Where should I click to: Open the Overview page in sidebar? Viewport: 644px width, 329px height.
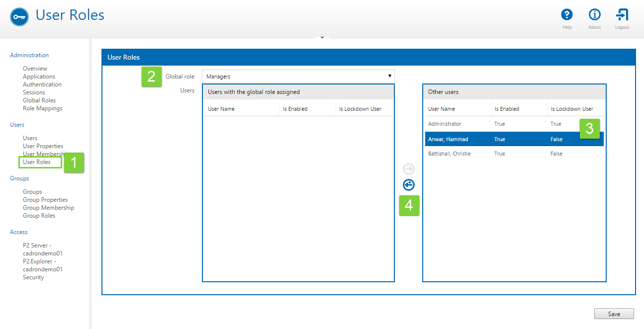coord(35,69)
